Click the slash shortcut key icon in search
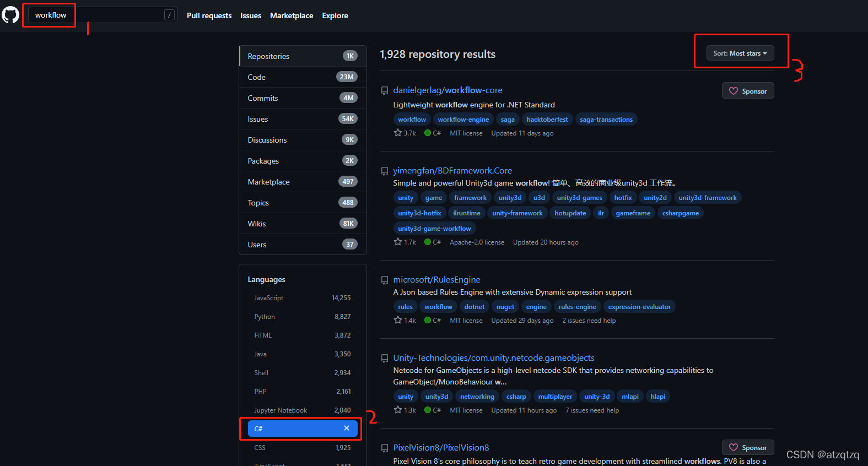 pyautogui.click(x=170, y=15)
